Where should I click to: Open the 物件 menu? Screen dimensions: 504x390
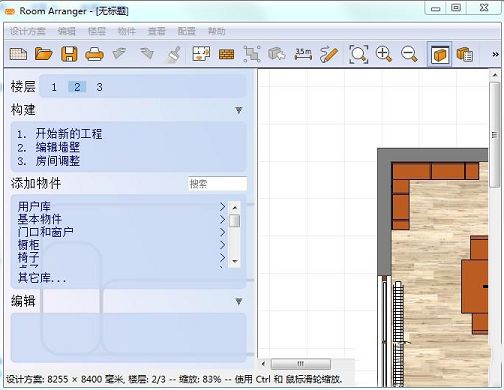[127, 31]
